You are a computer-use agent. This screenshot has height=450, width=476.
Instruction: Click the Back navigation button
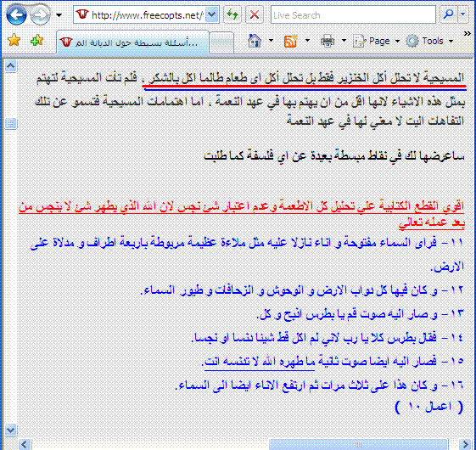pos(16,14)
